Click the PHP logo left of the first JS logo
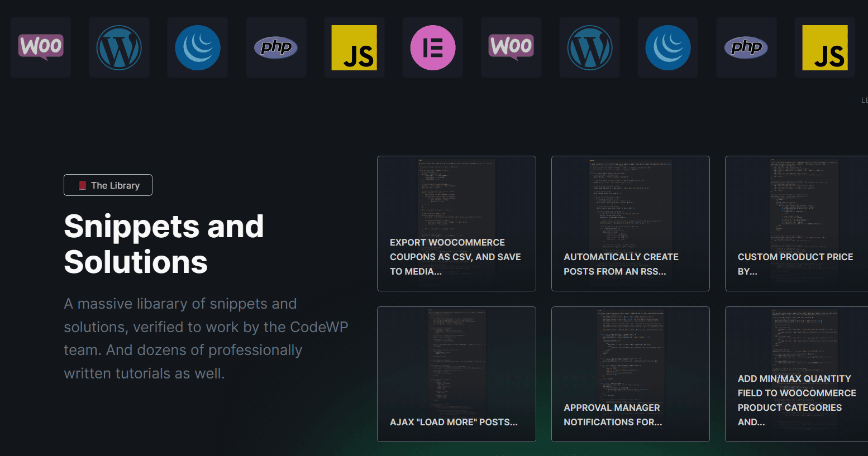 [x=276, y=47]
